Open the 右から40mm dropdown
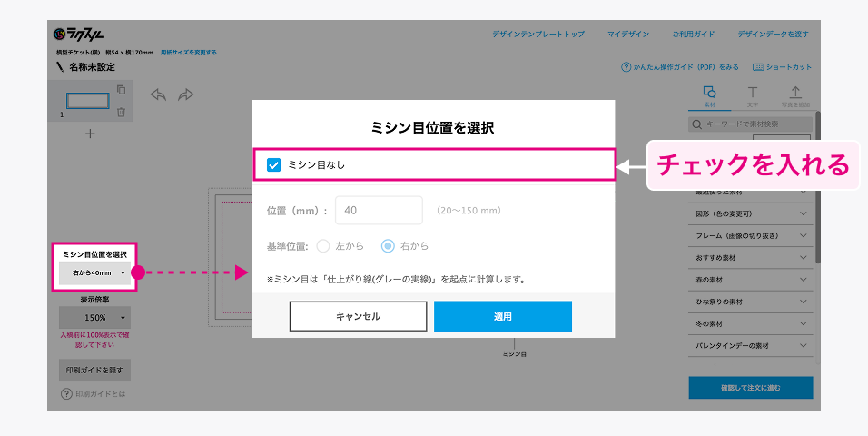The image size is (868, 436). pos(94,273)
